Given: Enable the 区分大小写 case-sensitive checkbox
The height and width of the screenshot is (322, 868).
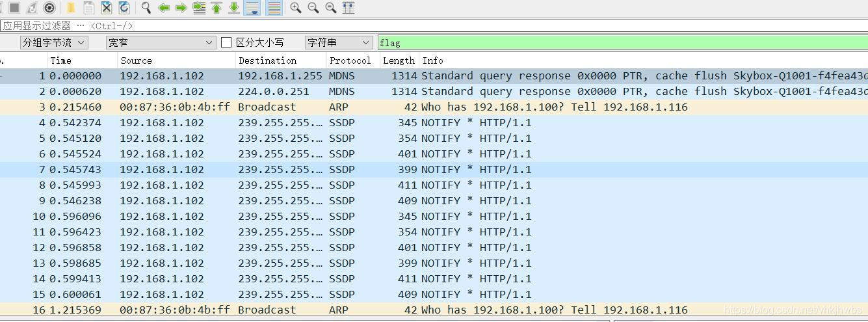Looking at the screenshot, I should coord(226,42).
